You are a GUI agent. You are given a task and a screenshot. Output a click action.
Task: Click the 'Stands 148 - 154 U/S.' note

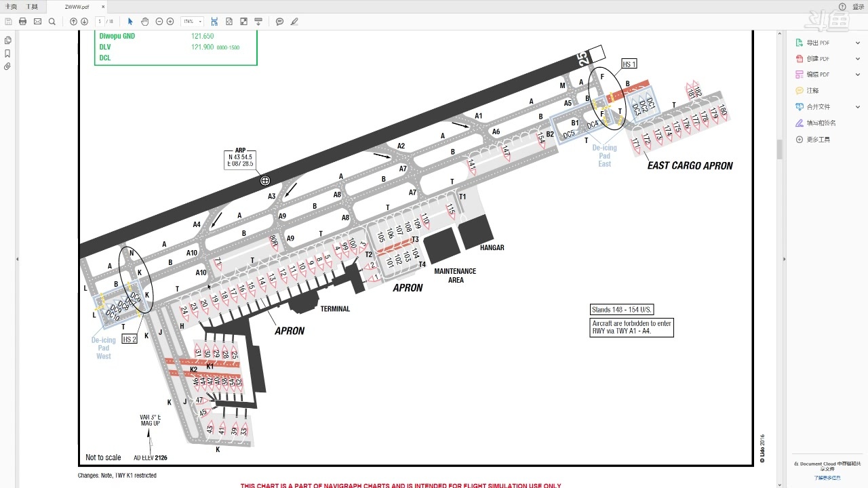pos(622,310)
